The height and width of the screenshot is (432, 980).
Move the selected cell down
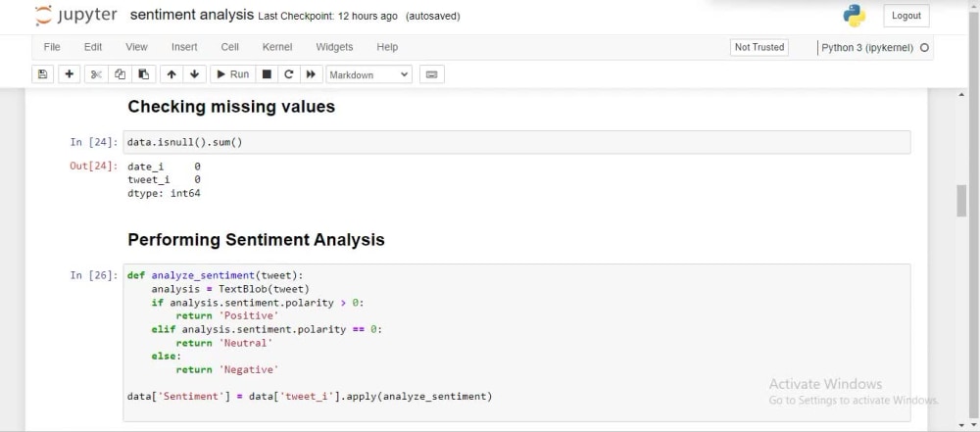click(x=194, y=74)
